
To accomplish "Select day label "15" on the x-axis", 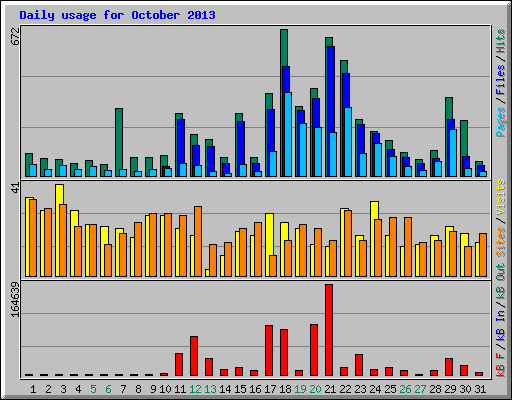I will [240, 389].
